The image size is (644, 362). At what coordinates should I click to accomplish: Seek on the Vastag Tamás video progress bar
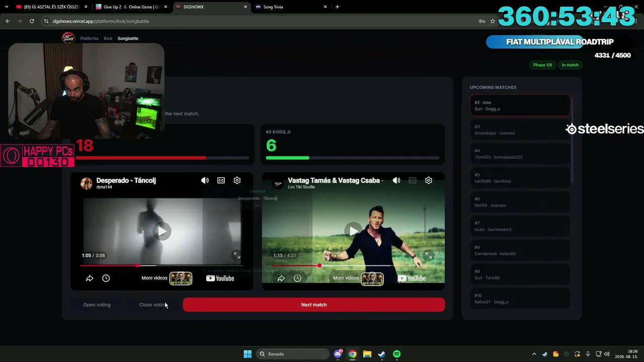(353, 265)
